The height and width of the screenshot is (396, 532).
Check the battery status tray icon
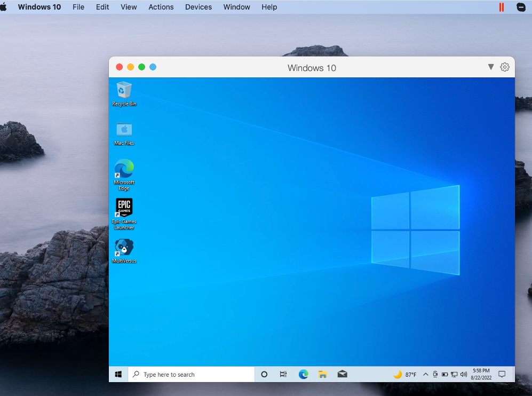click(444, 374)
